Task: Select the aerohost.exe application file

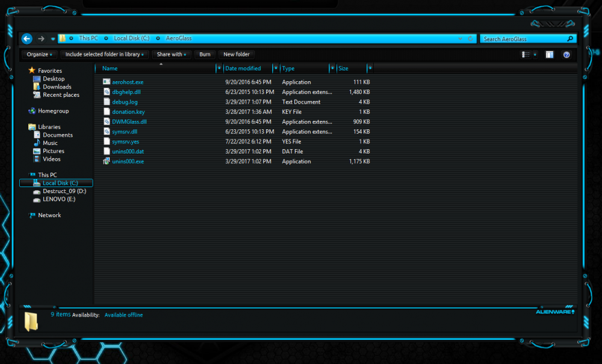Action: point(126,82)
